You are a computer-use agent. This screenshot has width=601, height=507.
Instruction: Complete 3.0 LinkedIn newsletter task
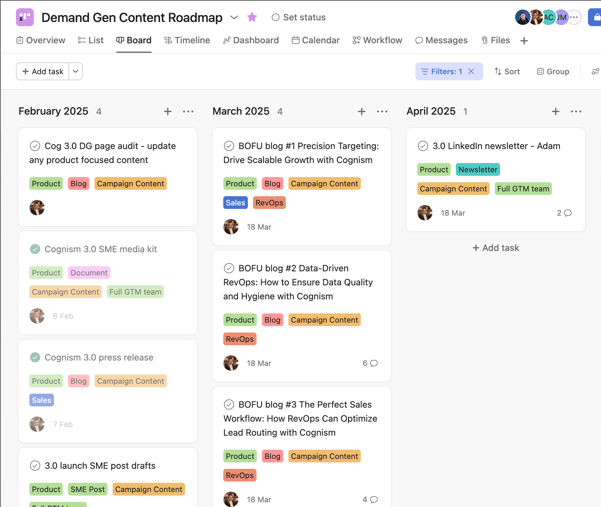click(x=423, y=146)
